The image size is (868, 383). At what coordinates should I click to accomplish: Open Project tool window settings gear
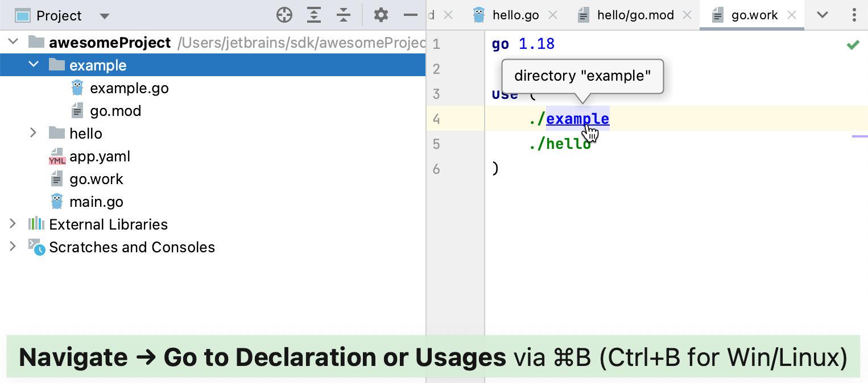click(381, 15)
